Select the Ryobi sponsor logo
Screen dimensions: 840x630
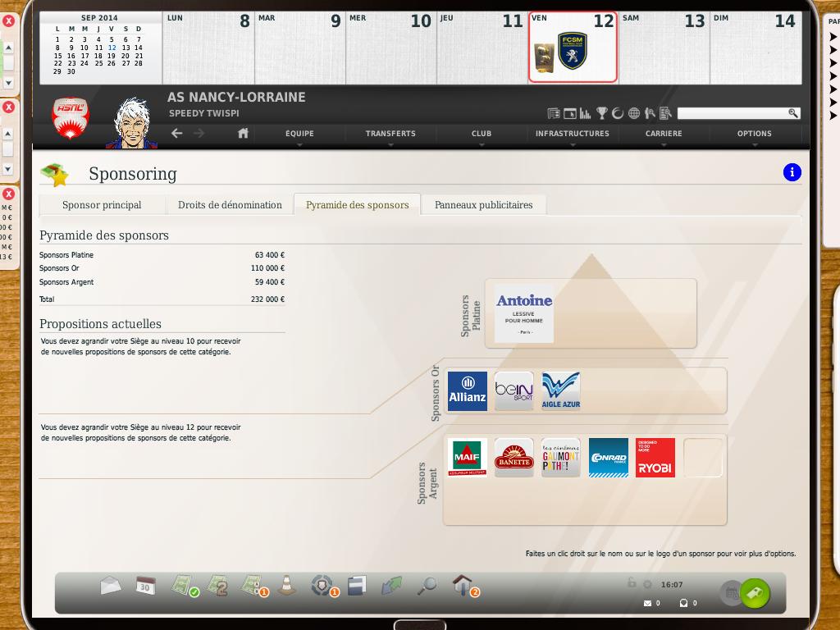click(x=655, y=458)
